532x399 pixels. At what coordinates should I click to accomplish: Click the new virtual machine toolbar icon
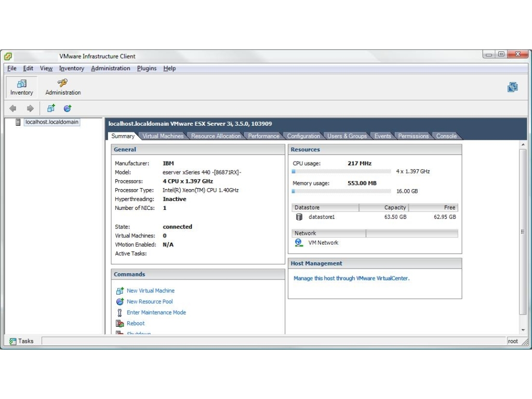pyautogui.click(x=51, y=108)
